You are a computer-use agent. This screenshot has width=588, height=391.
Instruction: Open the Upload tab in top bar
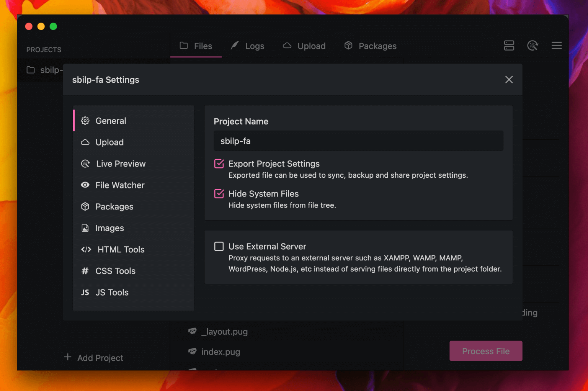tap(304, 46)
